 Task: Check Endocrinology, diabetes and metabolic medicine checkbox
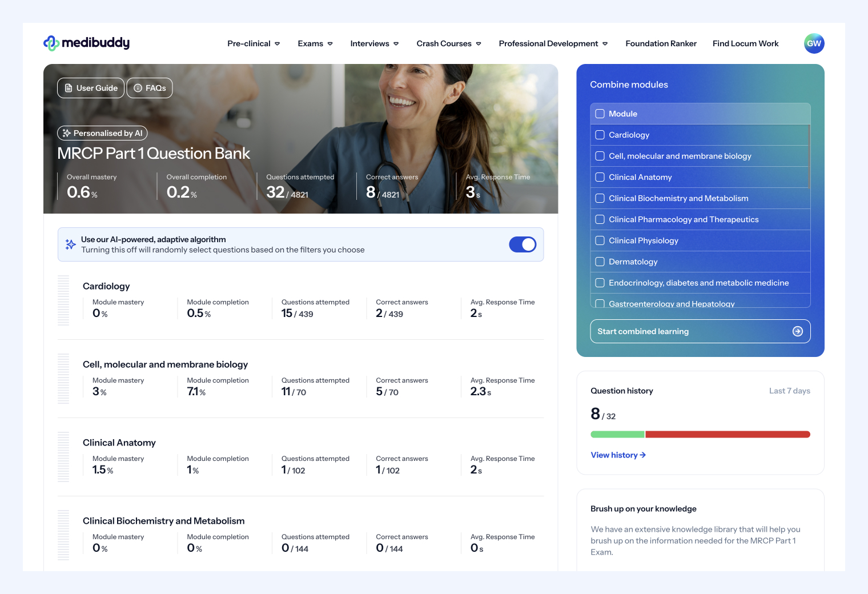[x=600, y=283]
